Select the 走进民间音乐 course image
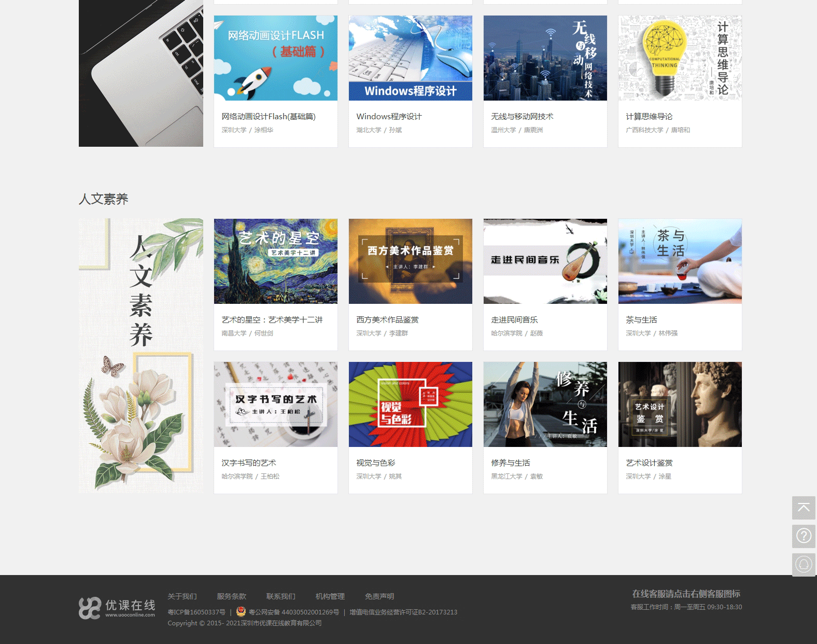The width and height of the screenshot is (817, 644). pos(545,261)
